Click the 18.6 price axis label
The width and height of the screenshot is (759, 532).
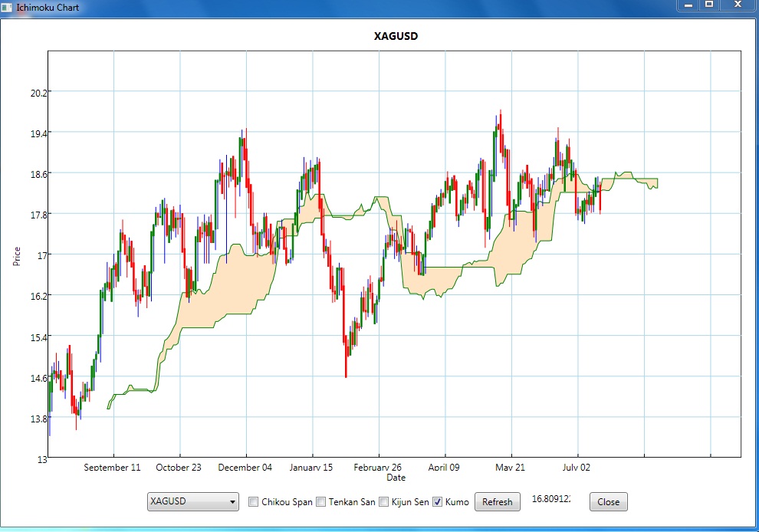(x=36, y=174)
